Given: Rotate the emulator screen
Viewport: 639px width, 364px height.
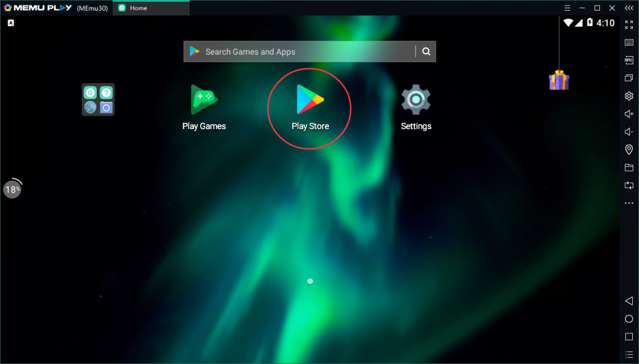Looking at the screenshot, I should pyautogui.click(x=629, y=184).
